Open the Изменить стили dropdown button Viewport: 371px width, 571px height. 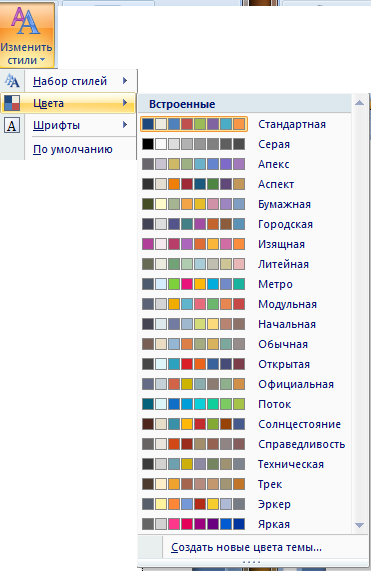point(27,35)
